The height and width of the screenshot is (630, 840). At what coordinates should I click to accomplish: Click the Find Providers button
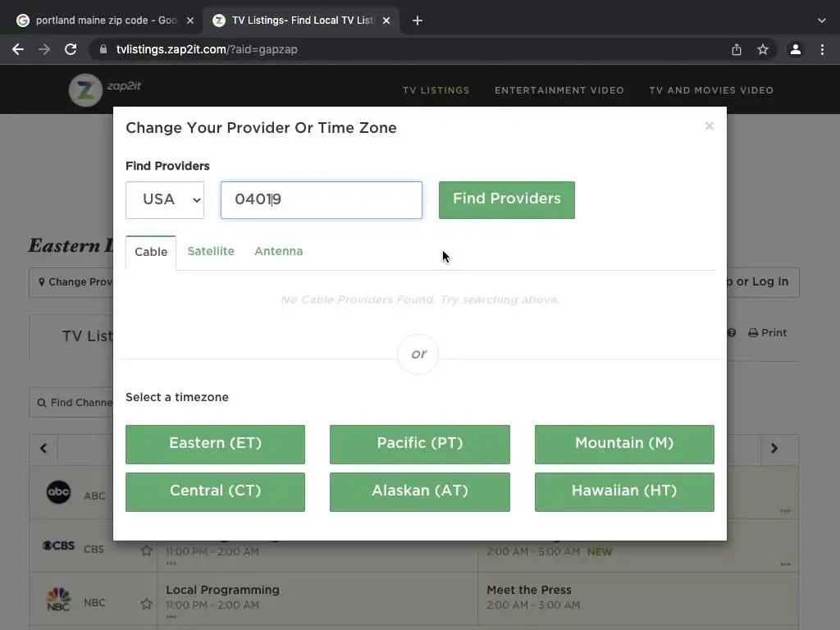(507, 200)
